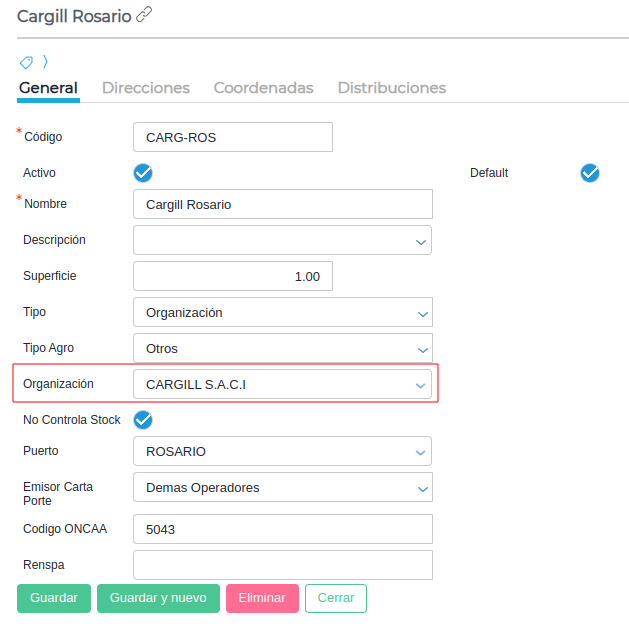This screenshot has height=629, width=629.
Task: Click the Guardar y nuevo button
Action: 158,598
